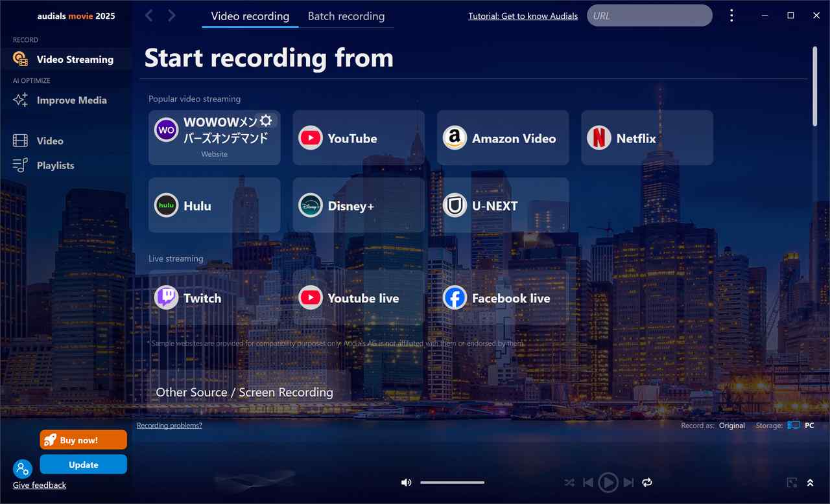Go forward with the right arrow
The width and height of the screenshot is (830, 504).
tap(172, 16)
